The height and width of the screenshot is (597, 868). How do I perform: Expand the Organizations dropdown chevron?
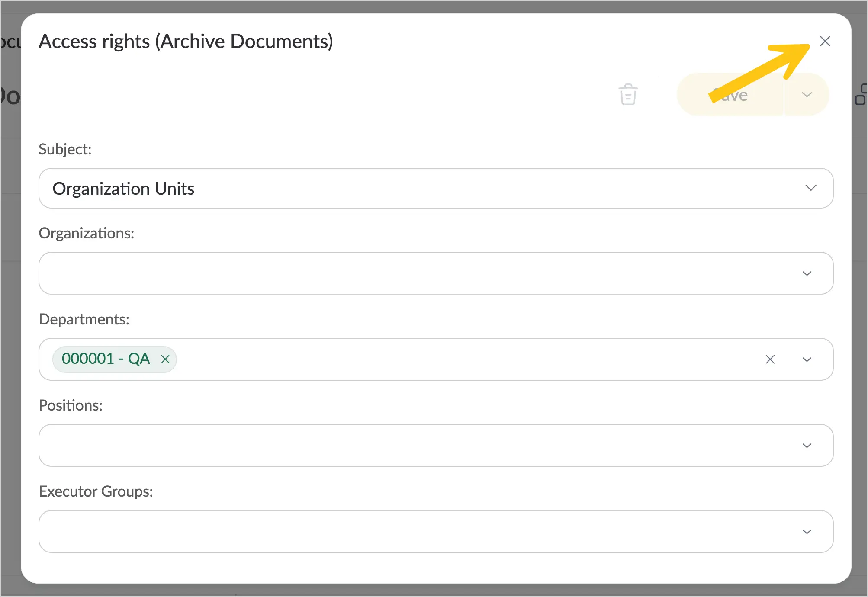[807, 273]
